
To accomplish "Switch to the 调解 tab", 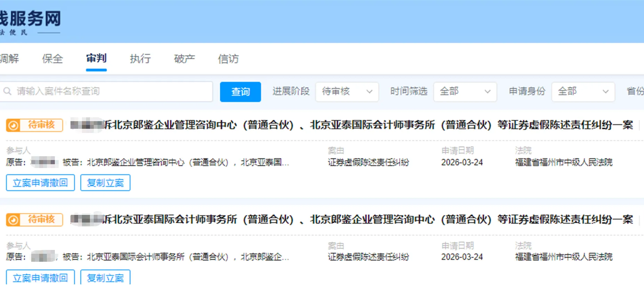I will (9, 59).
